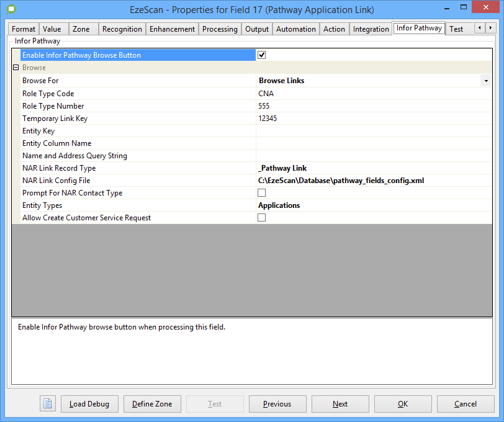The width and height of the screenshot is (504, 422).
Task: Enable Prompt For NAR Contact Type checkbox
Action: point(262,193)
